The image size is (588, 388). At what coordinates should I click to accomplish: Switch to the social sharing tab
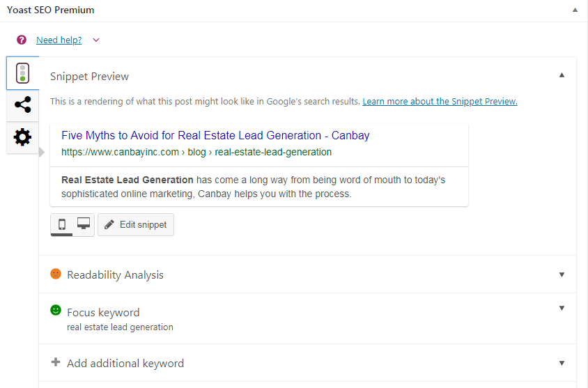pos(22,105)
